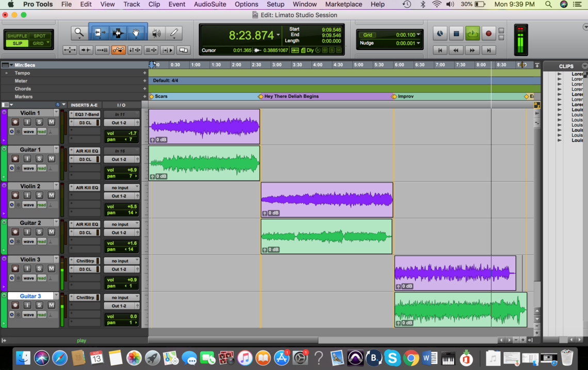Mute the Violin 1 track

[x=51, y=122]
